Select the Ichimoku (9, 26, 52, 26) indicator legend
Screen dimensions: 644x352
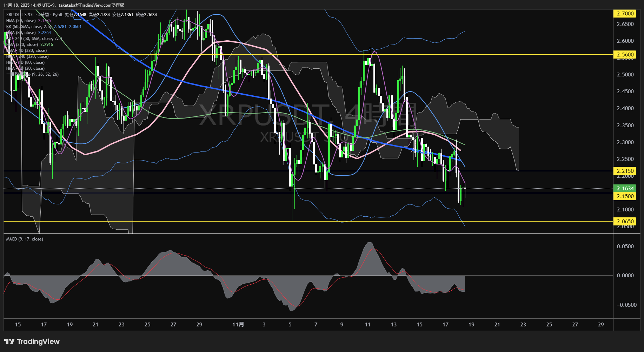click(32, 74)
